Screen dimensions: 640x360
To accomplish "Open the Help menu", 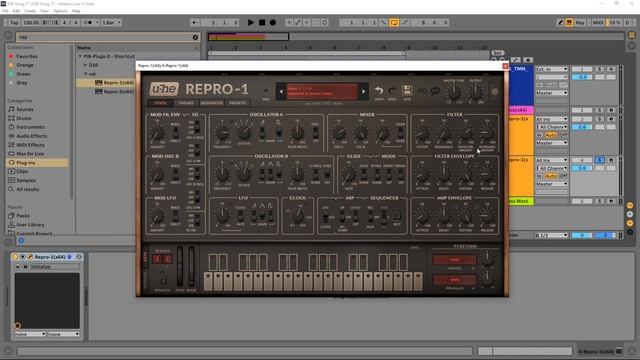I will tap(76, 11).
